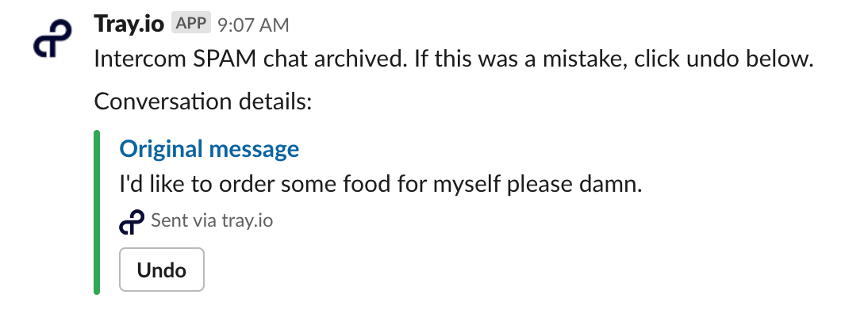Select the word SPAM in the message

[225, 59]
